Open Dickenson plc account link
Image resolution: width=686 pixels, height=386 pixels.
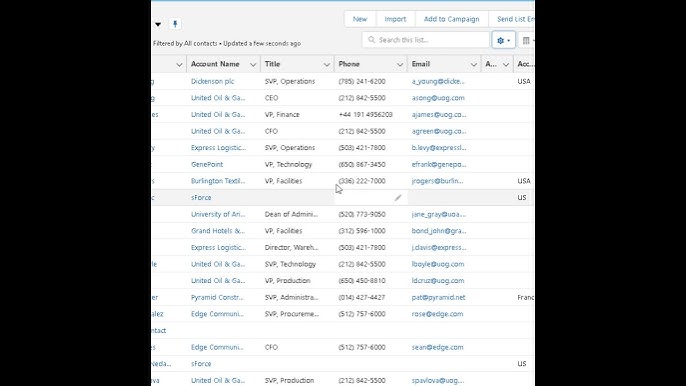tap(213, 81)
